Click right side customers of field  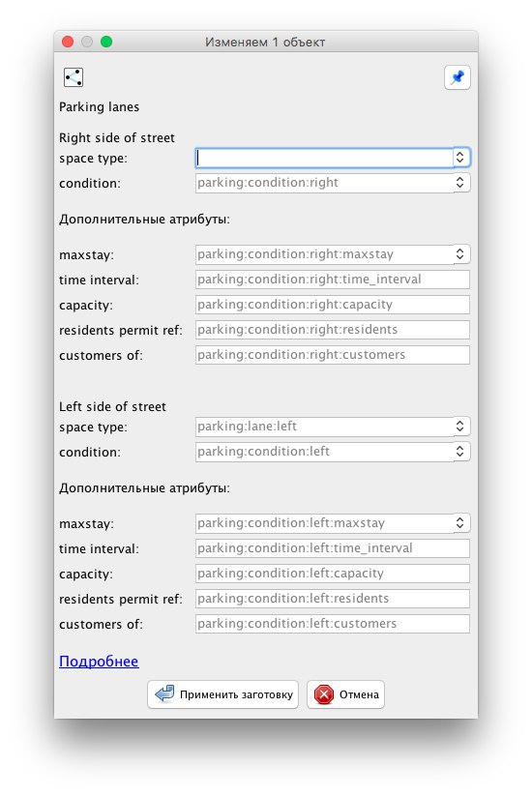pos(333,355)
